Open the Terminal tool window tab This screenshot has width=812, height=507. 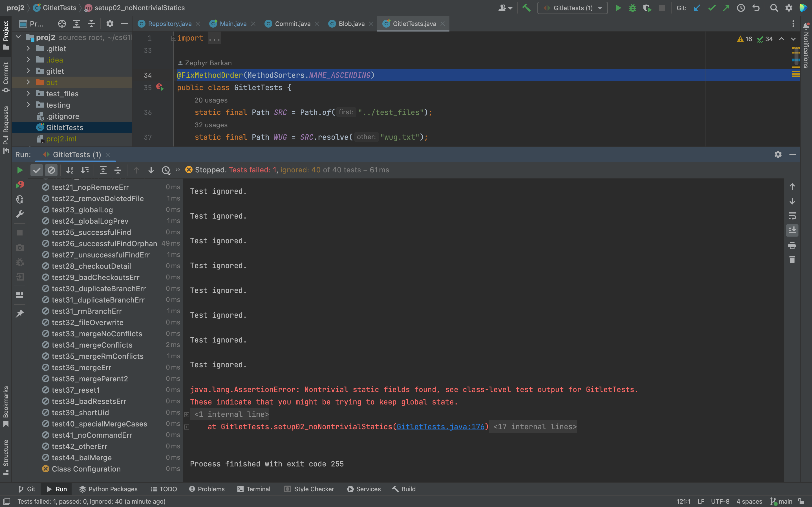254,489
